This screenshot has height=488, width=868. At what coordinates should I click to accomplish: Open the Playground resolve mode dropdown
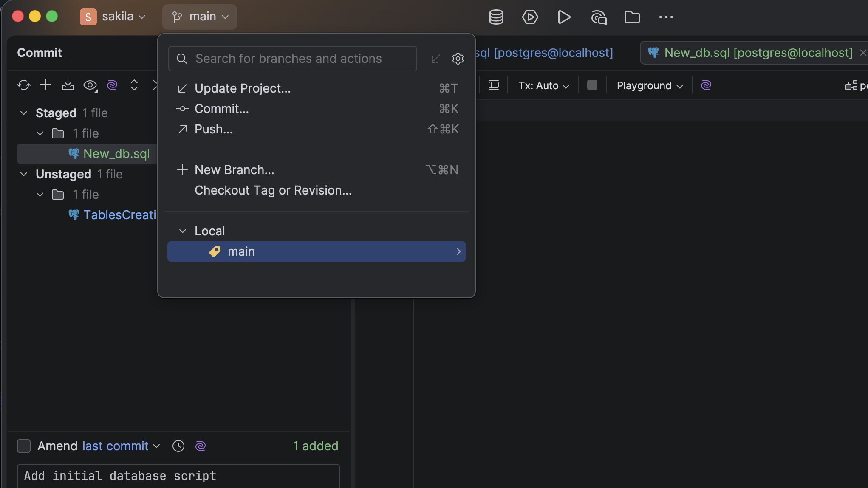(x=650, y=85)
